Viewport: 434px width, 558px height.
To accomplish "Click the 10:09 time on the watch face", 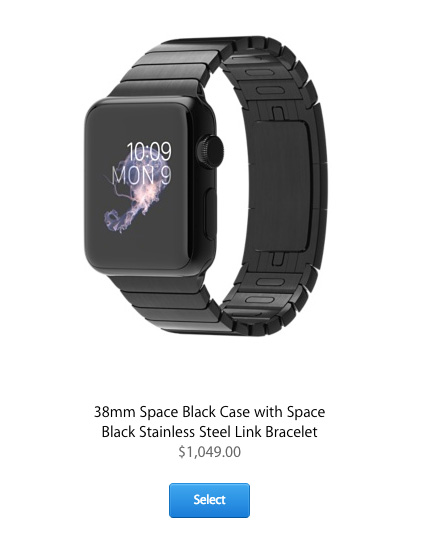I will point(149,152).
